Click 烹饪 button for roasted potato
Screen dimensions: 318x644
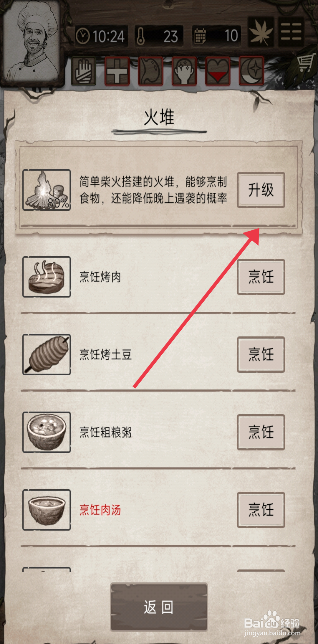tap(261, 354)
